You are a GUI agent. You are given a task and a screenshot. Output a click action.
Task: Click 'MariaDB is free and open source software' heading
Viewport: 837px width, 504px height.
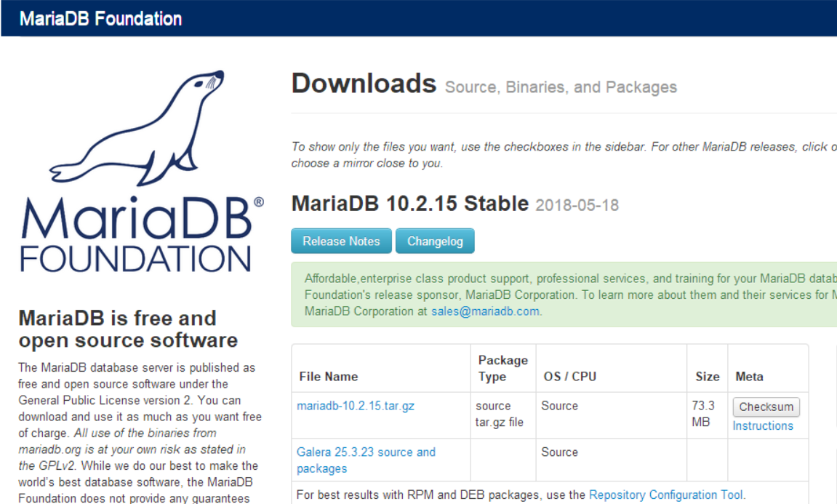(x=128, y=329)
